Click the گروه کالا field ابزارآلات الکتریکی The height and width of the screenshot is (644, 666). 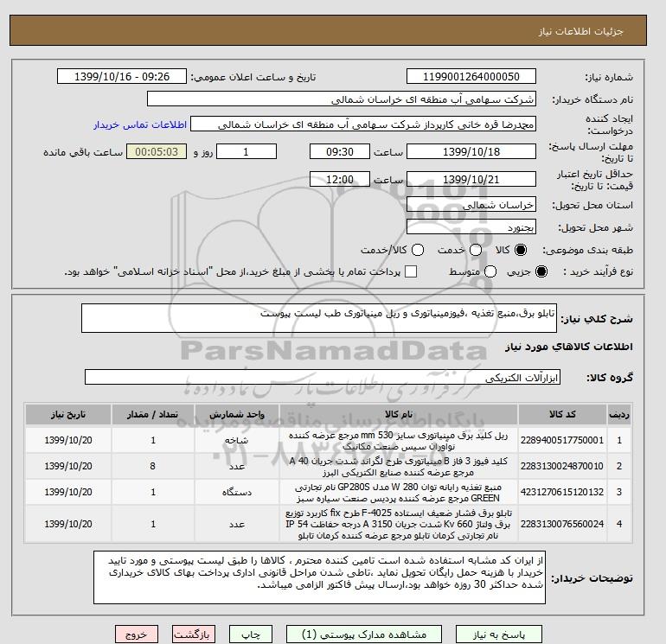click(x=323, y=378)
